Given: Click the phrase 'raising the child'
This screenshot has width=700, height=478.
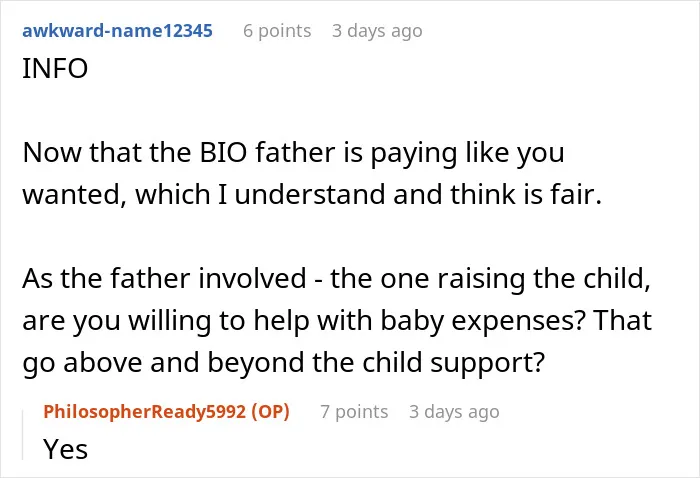Looking at the screenshot, I should (x=542, y=279).
